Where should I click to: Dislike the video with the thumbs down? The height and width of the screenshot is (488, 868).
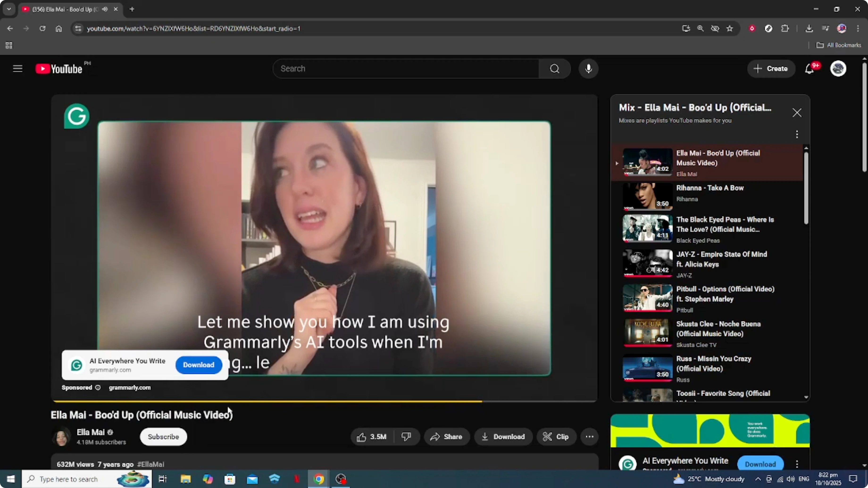[x=406, y=436]
